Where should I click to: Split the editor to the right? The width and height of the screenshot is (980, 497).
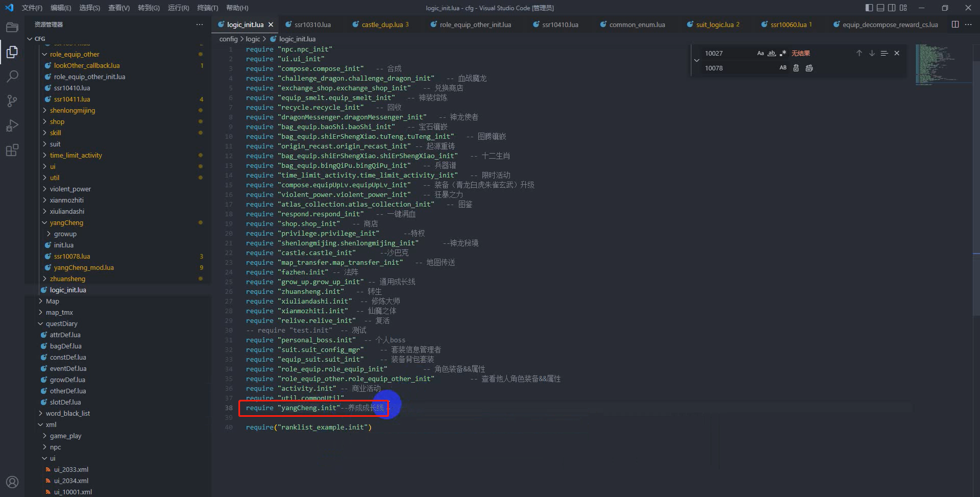(x=955, y=25)
